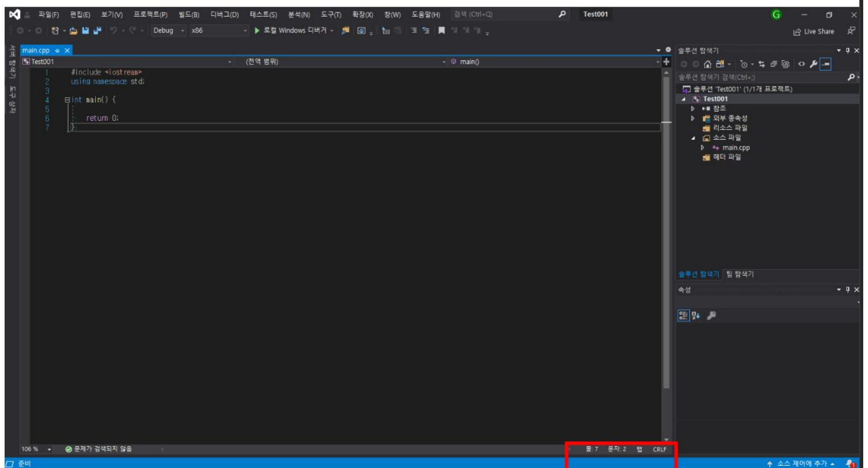Viewport: 868px width, 468px height.
Task: Save the current file via disk icon
Action: [x=85, y=31]
